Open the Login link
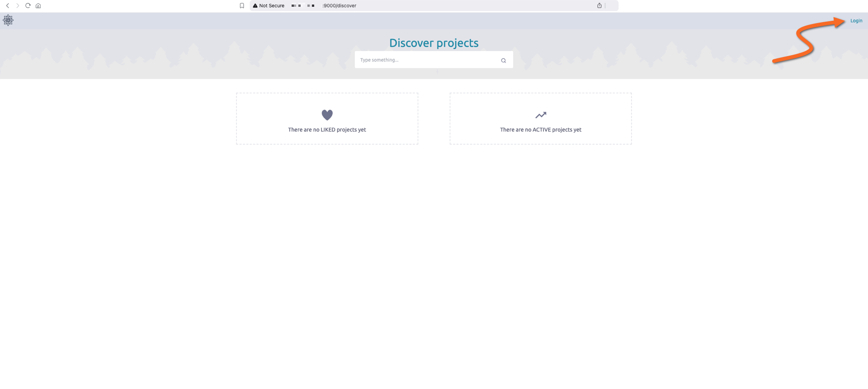 [856, 21]
